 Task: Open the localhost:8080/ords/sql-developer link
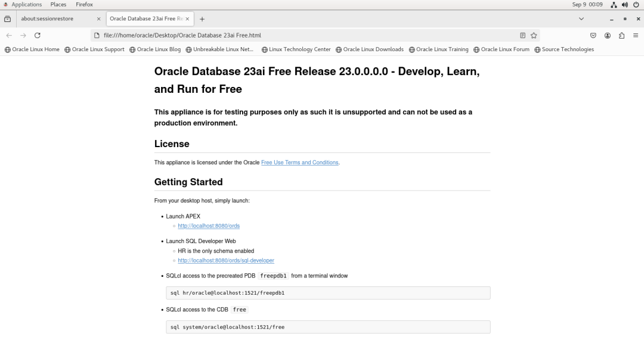coord(226,261)
